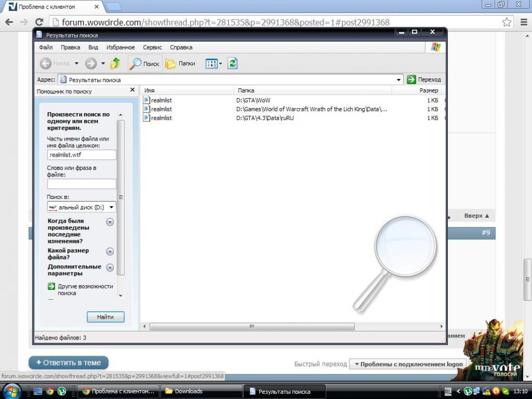Reload the page in Chrome
This screenshot has height=399, width=532.
click(39, 22)
